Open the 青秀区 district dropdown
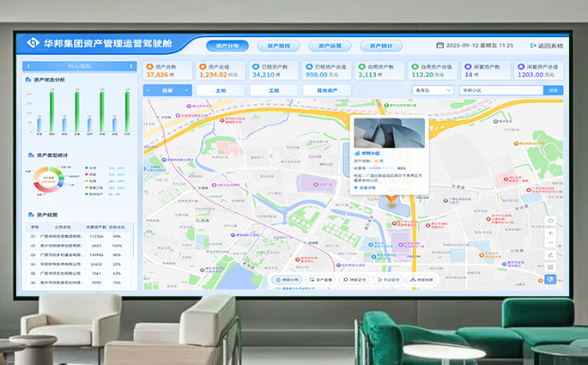The width and height of the screenshot is (588, 365). (x=433, y=89)
